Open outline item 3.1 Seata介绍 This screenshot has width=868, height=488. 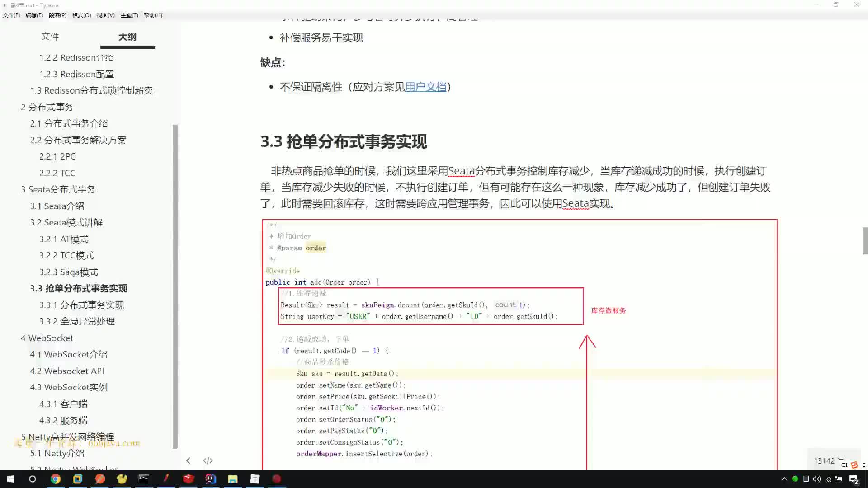(x=57, y=206)
